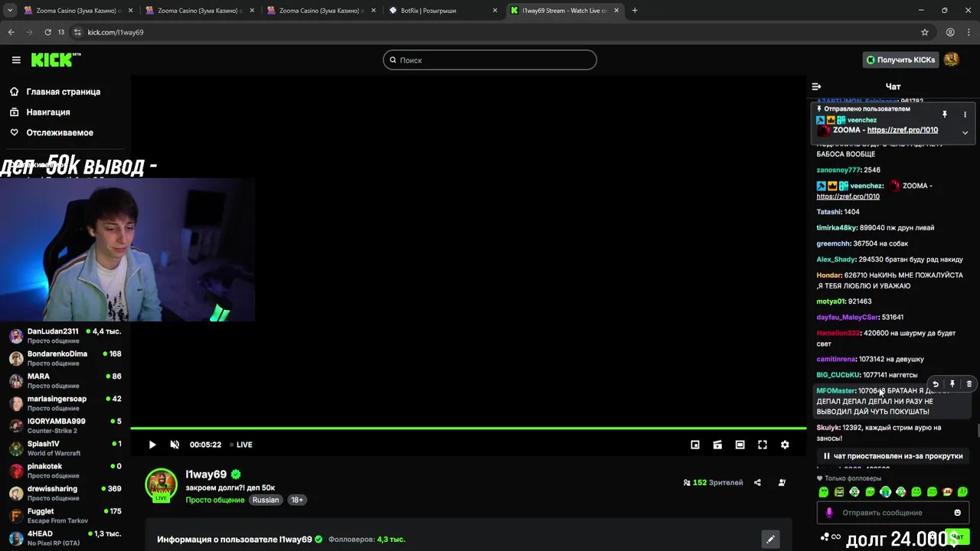Expand the pinned message chevron
Viewport: 980px width, 551px height.
[x=965, y=132]
